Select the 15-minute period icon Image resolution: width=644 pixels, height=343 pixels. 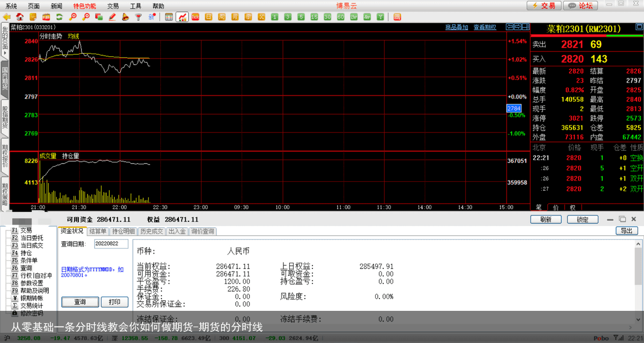(314, 17)
